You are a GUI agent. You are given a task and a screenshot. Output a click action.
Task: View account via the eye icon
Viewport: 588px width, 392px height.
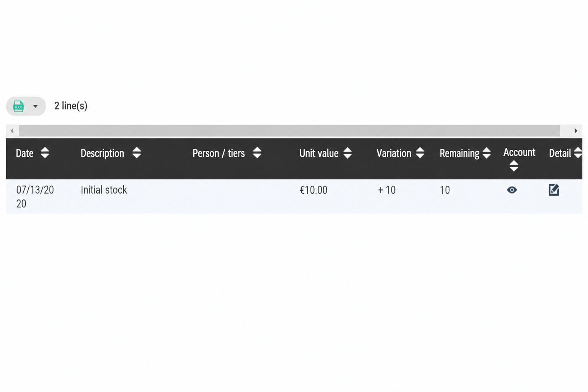[512, 190]
